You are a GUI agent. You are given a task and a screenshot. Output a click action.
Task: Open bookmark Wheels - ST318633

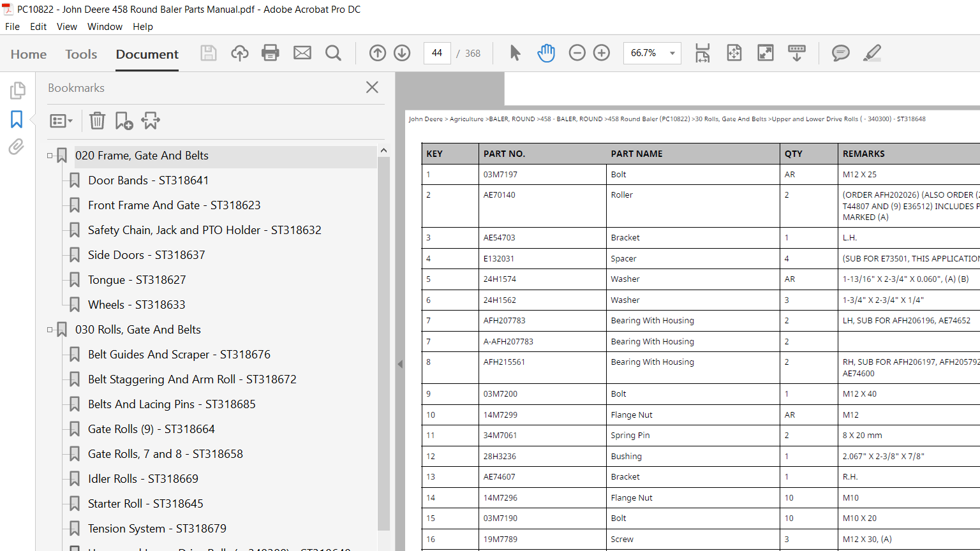(x=137, y=305)
